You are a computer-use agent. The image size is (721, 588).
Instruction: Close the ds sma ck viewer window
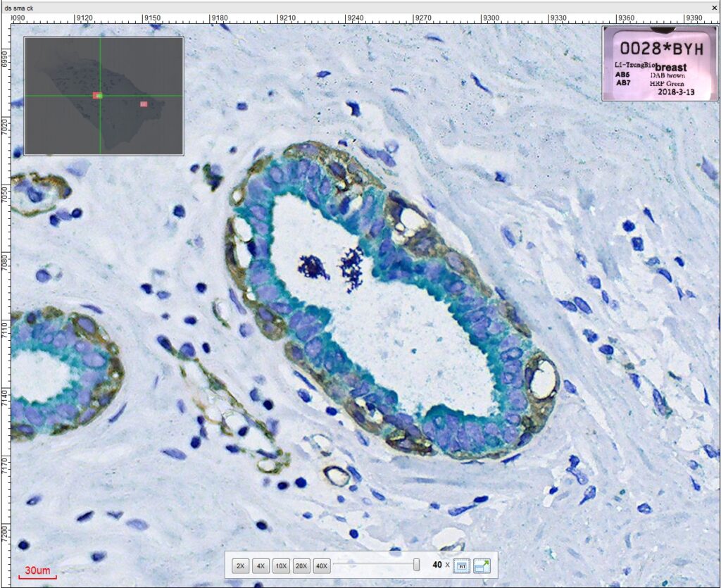pyautogui.click(x=714, y=6)
